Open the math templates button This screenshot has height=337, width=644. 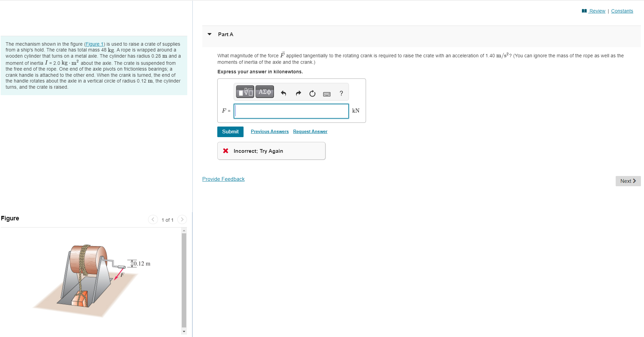(245, 92)
